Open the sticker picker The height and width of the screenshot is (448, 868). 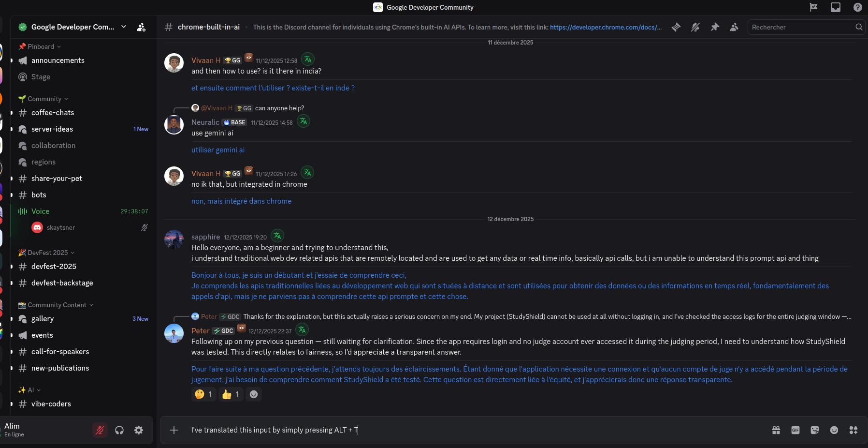click(815, 430)
